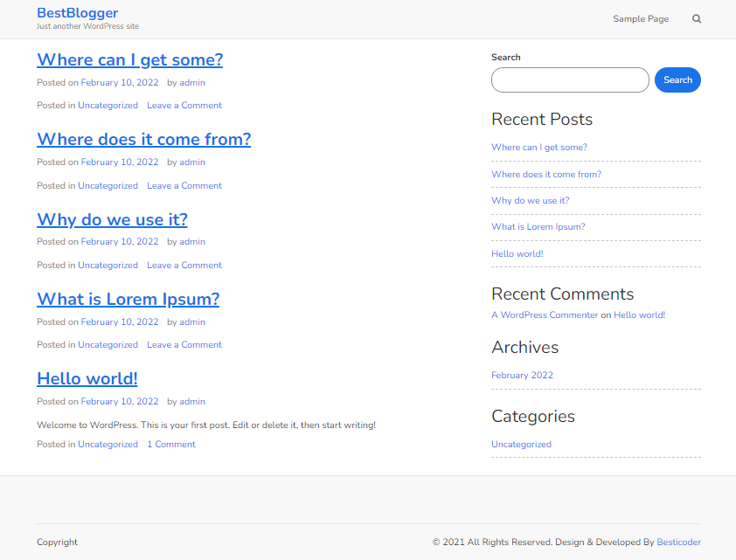Click Uncategorized under Categories in sidebar
The width and height of the screenshot is (736, 560).
[521, 444]
